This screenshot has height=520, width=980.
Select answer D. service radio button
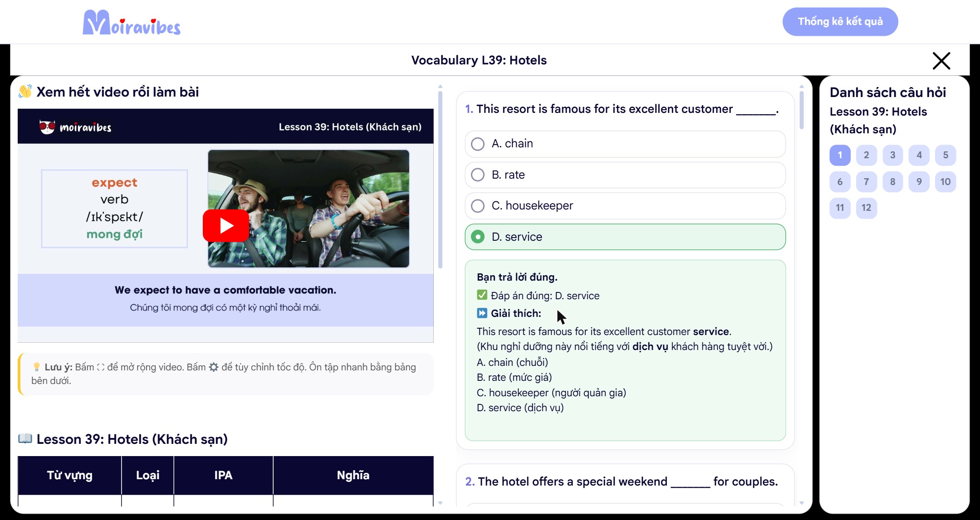478,237
